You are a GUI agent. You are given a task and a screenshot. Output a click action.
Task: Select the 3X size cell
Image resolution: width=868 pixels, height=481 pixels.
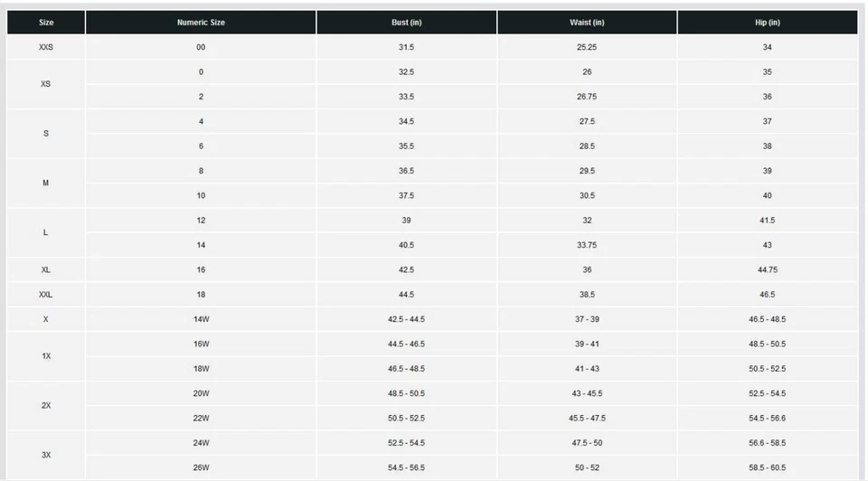46,455
